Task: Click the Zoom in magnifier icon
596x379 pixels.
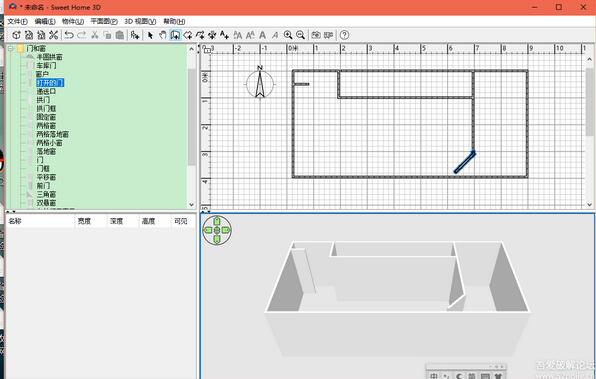Action: pos(288,35)
